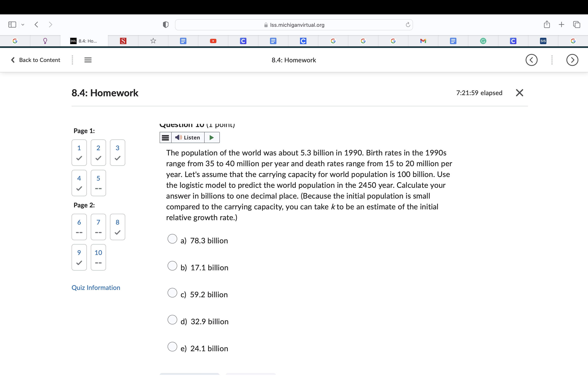This screenshot has height=382, width=588.
Task: Open a new browser tab with the plus icon
Action: [x=561, y=24]
